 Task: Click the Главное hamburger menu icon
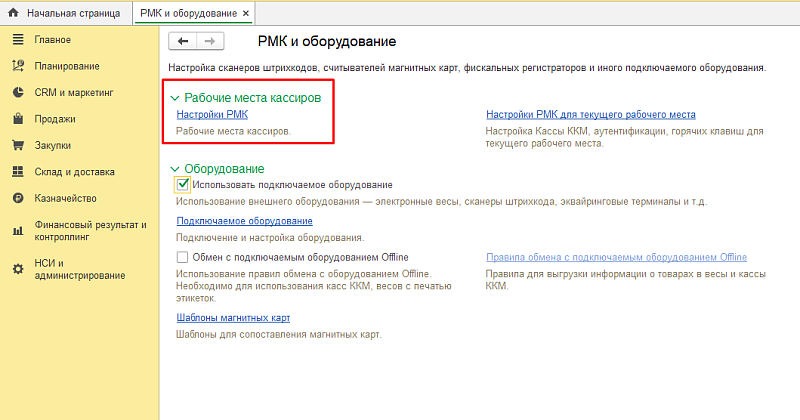17,39
